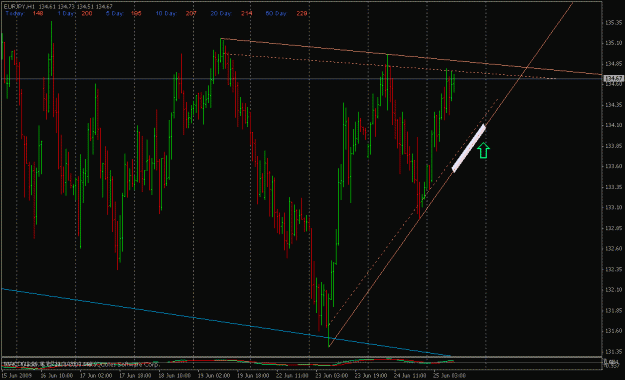This screenshot has width=625, height=380.
Task: Click the 16 Jun 10:00 time label
Action: pos(57,376)
